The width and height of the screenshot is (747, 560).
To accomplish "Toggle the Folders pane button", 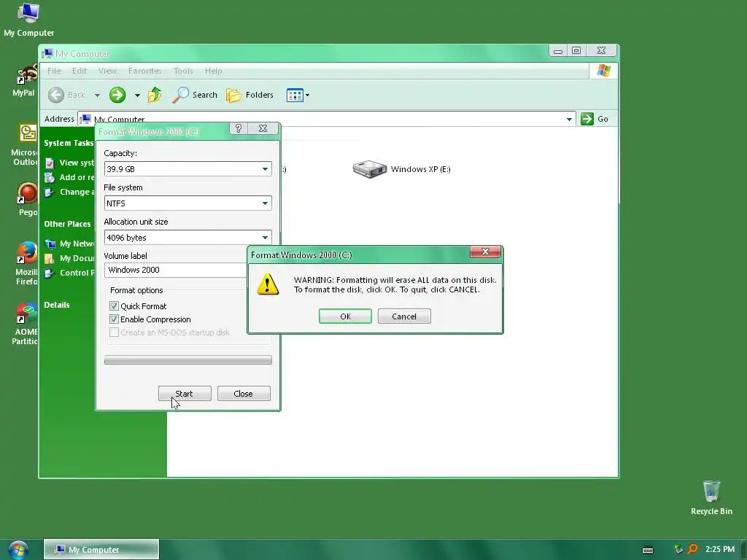I will (249, 95).
